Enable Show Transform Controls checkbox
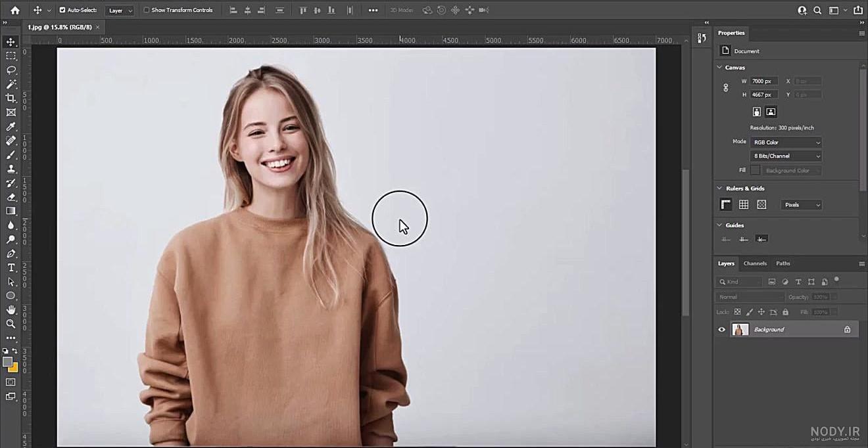 146,10
